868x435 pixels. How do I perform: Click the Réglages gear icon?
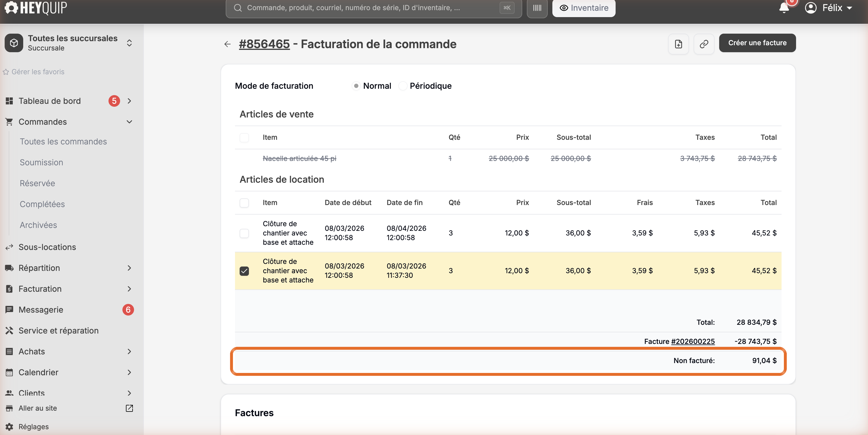pos(10,427)
